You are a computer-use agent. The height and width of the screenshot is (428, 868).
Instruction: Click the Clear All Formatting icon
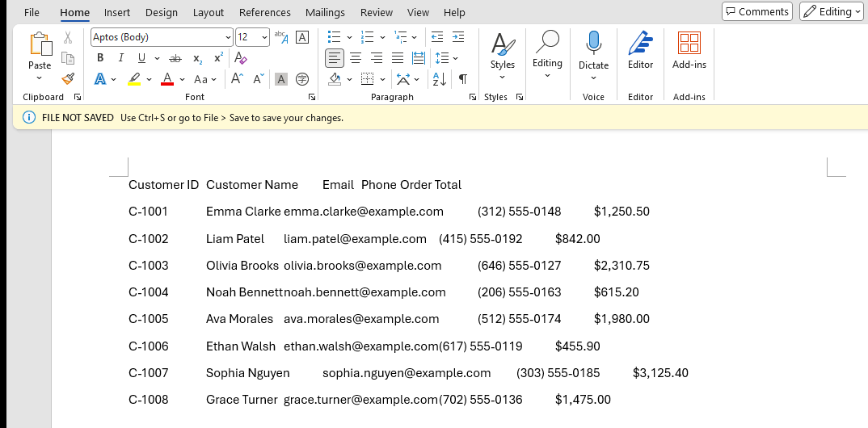(241, 58)
